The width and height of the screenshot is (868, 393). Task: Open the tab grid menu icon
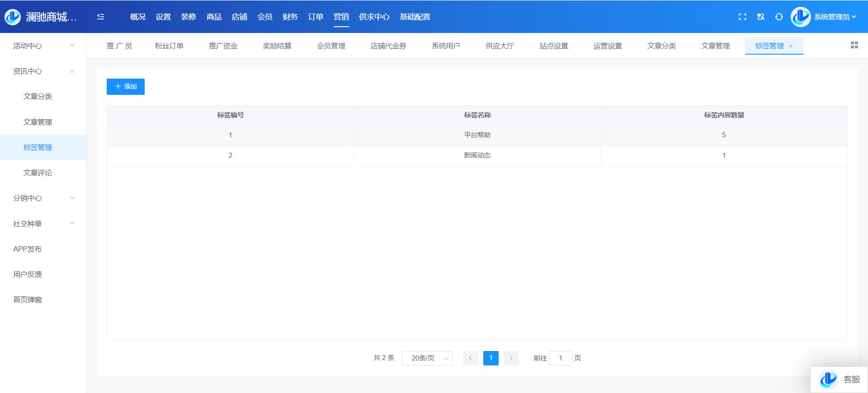tap(854, 45)
